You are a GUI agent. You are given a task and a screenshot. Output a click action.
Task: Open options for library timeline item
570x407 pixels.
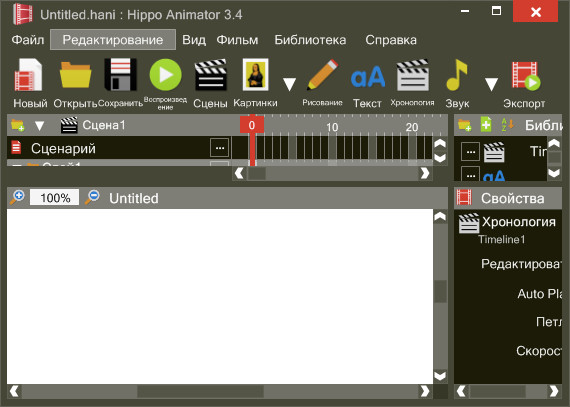(470, 152)
